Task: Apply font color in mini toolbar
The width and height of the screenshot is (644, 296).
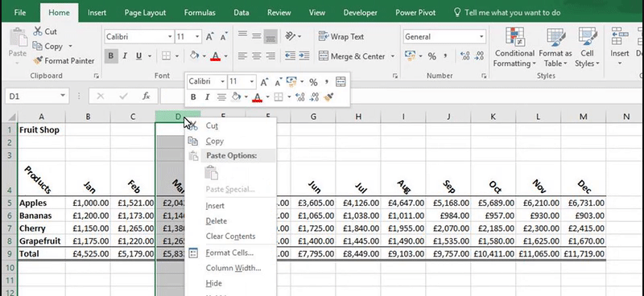Action: coord(258,97)
